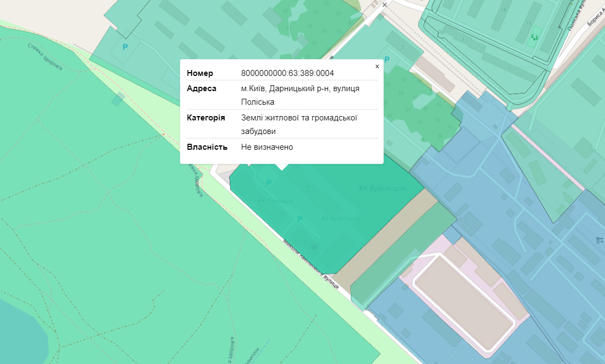Click the Номер field label

200,73
